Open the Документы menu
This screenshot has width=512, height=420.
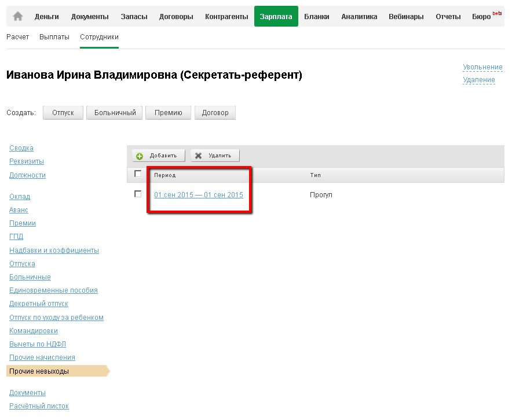tap(90, 17)
